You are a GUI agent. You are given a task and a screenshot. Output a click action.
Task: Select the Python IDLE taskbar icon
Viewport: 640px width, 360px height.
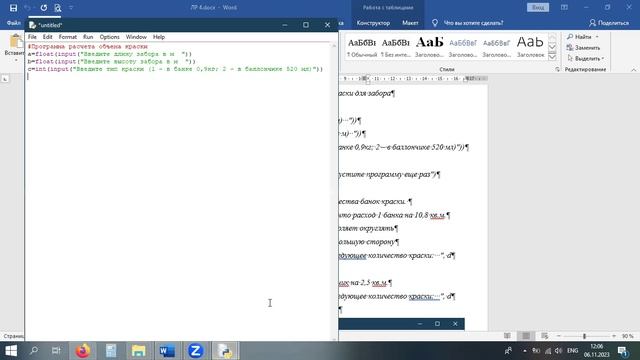225,351
